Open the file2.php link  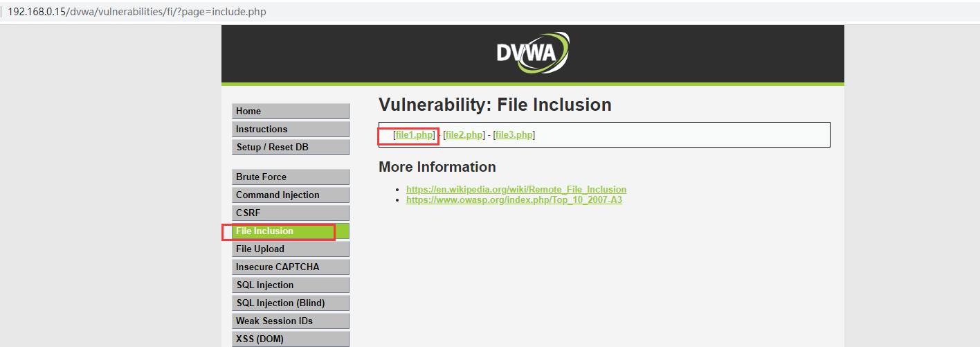coord(464,135)
